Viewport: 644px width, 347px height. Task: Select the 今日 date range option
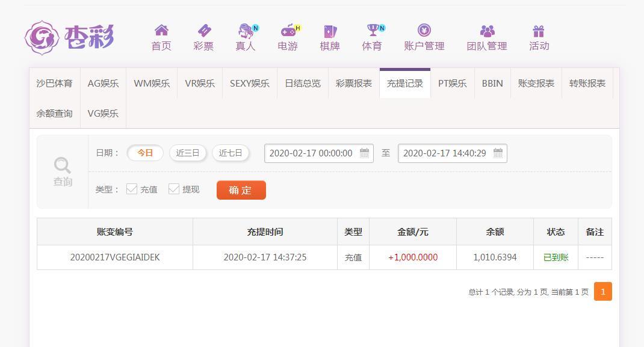(145, 153)
